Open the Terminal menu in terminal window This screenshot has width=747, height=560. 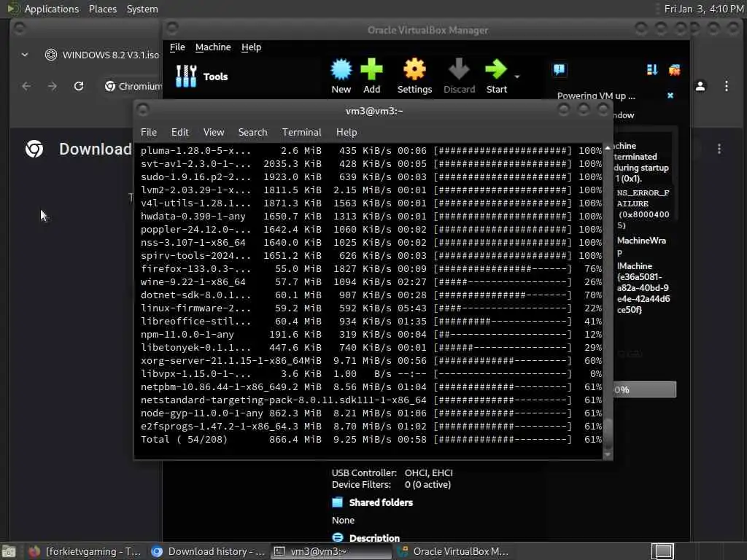pyautogui.click(x=301, y=133)
